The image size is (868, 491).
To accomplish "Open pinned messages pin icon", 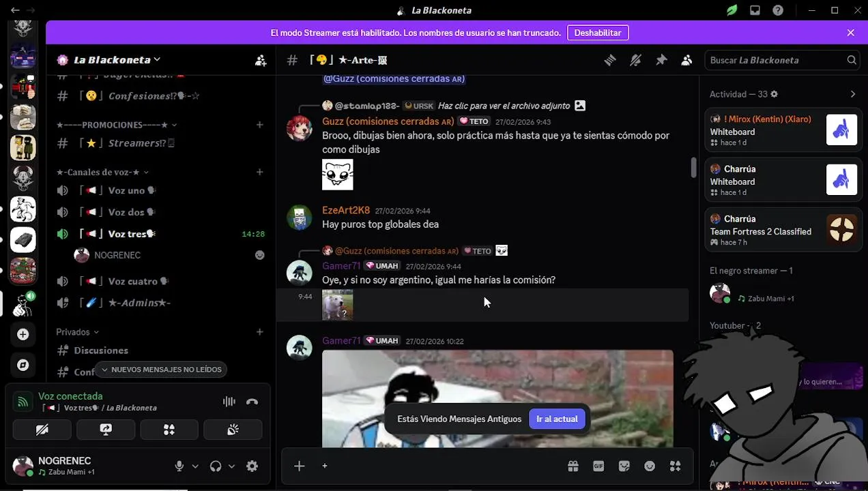I will [661, 60].
